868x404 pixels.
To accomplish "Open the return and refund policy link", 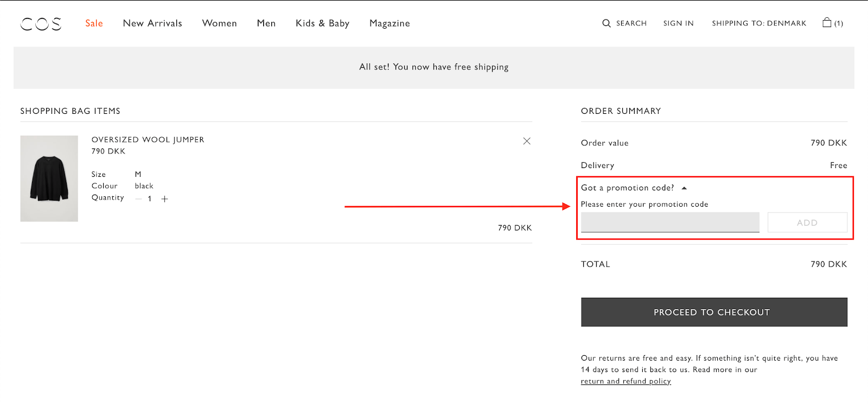I will (626, 381).
